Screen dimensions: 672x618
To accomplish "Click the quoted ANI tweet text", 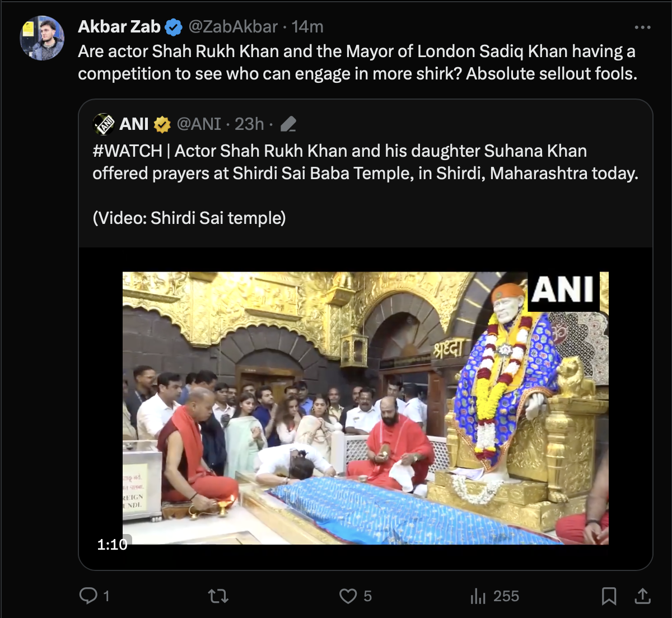I will click(365, 173).
